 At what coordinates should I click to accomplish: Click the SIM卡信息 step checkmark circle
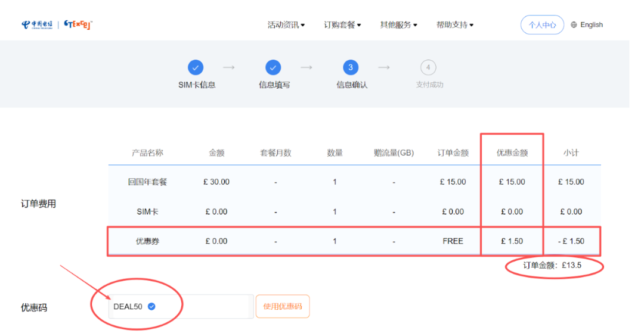coord(196,67)
